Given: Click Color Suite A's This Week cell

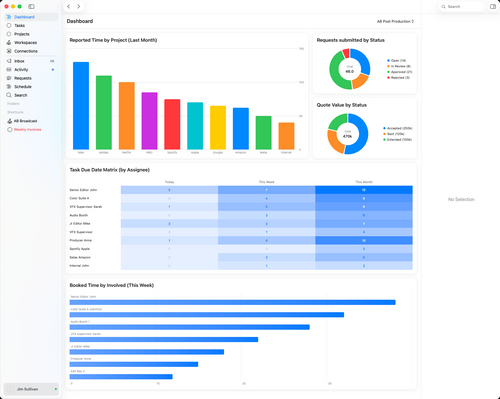Looking at the screenshot, I should click(x=267, y=198).
